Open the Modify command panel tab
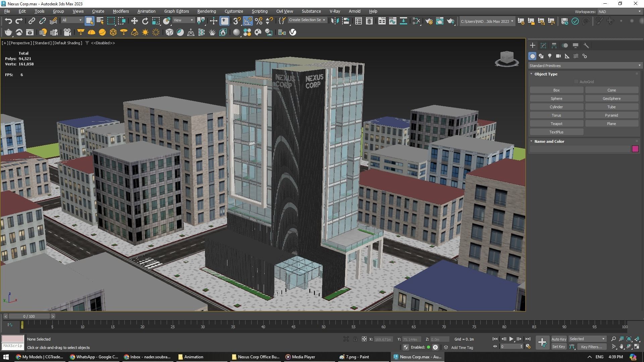 coord(543,46)
